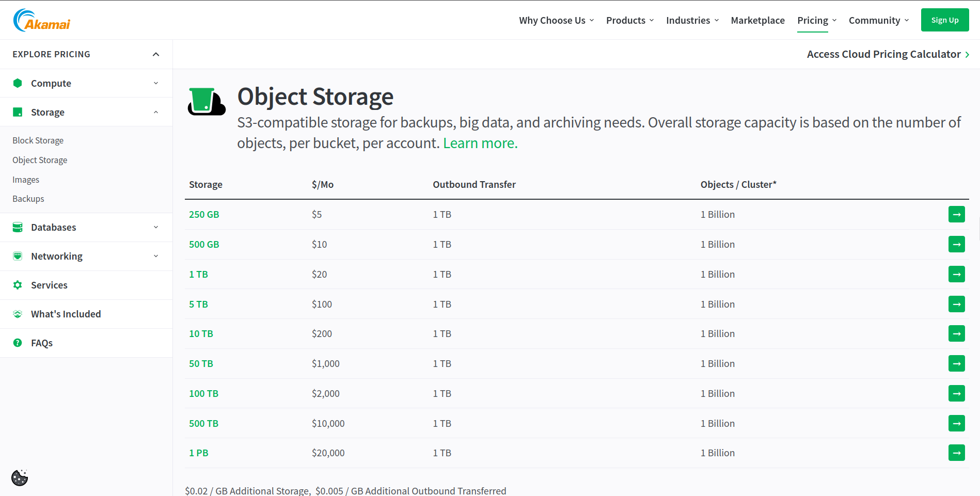The width and height of the screenshot is (980, 496).
Task: Click the Services gear icon
Action: click(18, 285)
